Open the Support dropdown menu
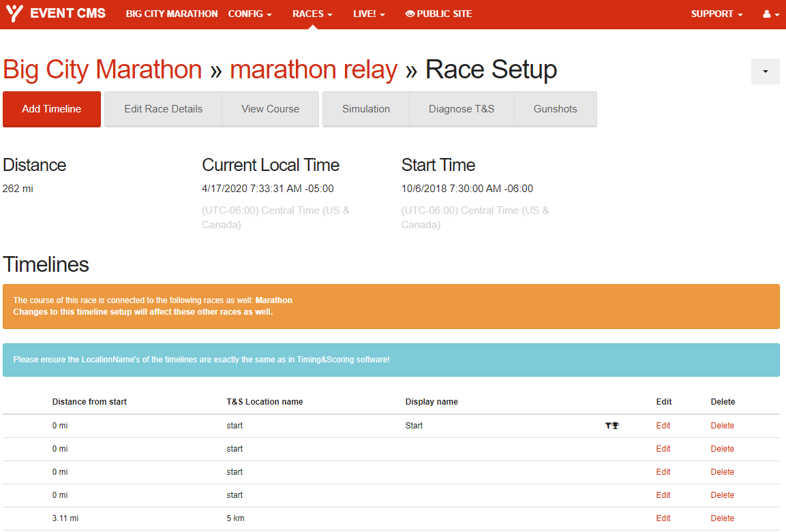 [716, 14]
